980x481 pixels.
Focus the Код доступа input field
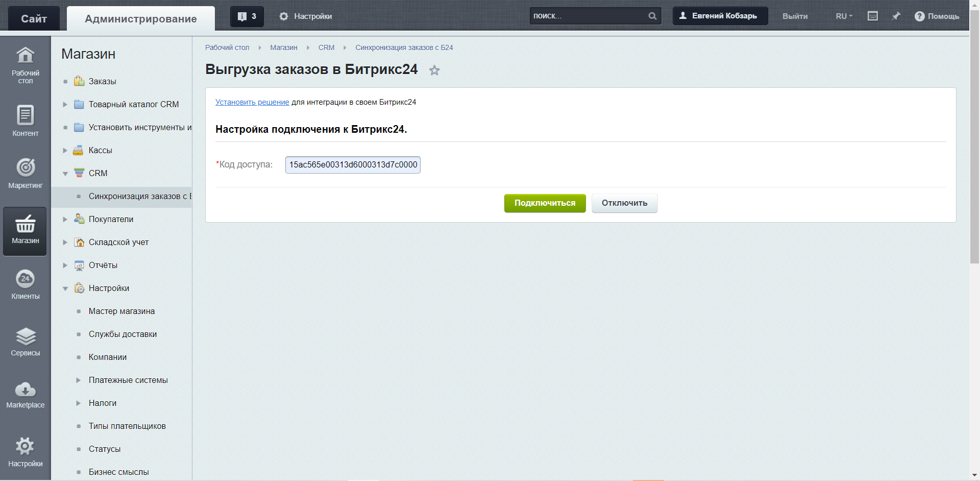pos(353,165)
